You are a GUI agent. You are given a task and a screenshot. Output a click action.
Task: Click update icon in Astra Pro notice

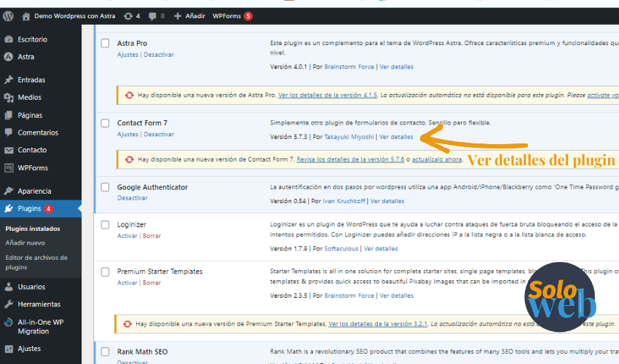tap(129, 95)
